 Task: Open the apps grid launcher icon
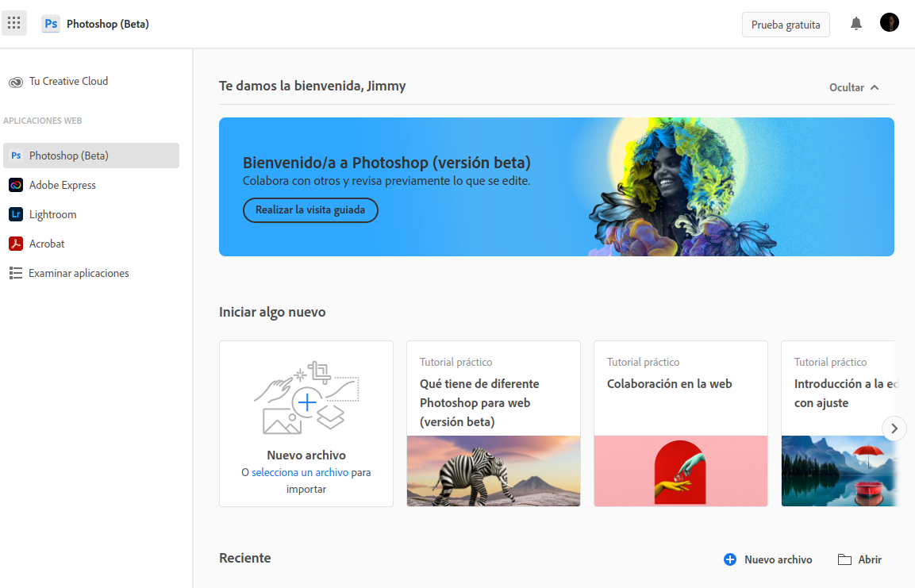[x=14, y=23]
